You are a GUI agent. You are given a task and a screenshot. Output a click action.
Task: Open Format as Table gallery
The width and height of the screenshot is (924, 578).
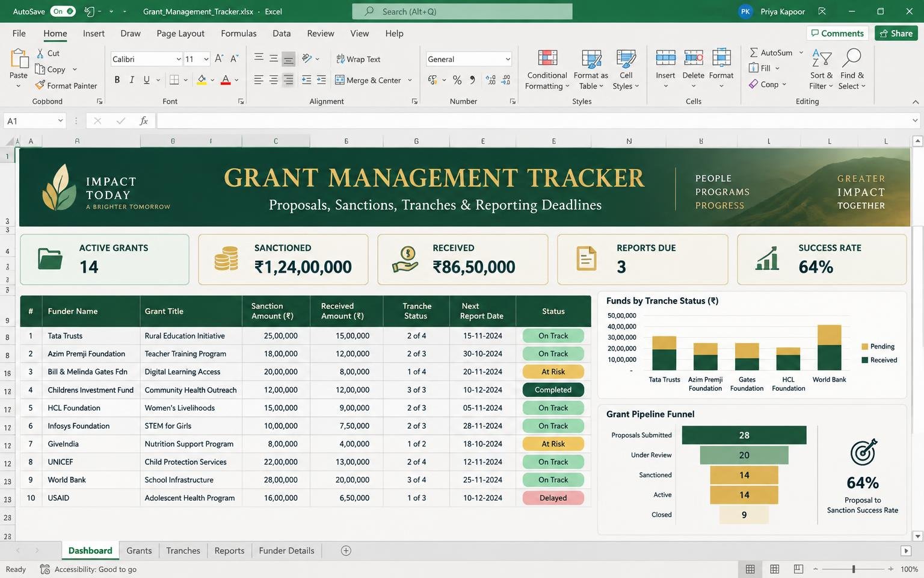click(591, 70)
